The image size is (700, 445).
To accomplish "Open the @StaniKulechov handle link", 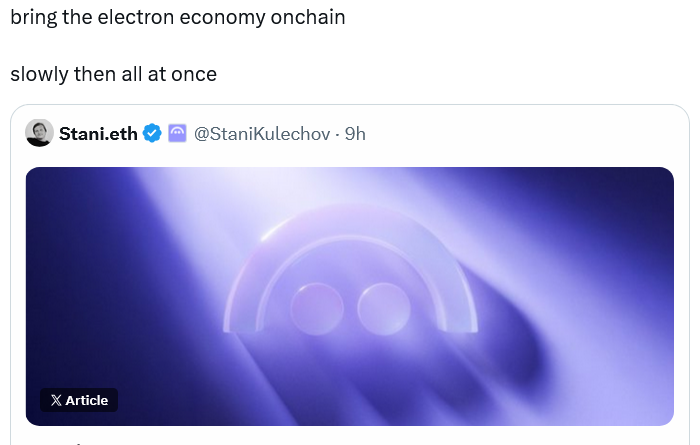I will pos(262,133).
